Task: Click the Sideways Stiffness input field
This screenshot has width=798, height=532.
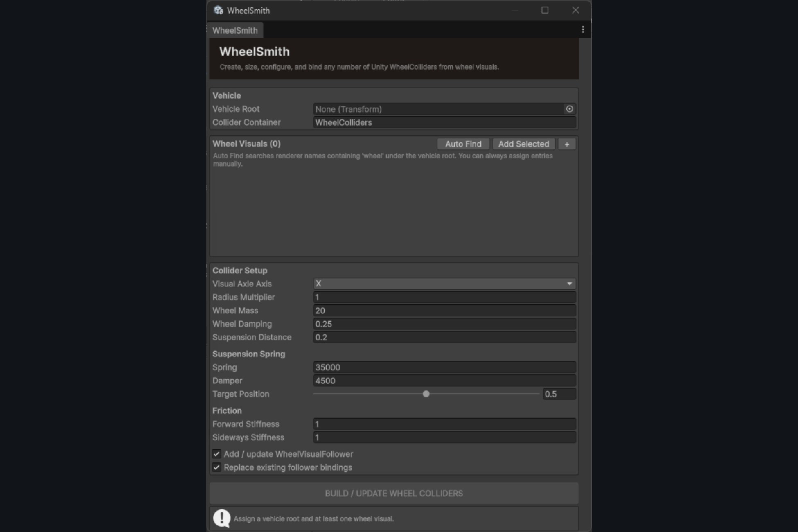Action: [x=444, y=437]
